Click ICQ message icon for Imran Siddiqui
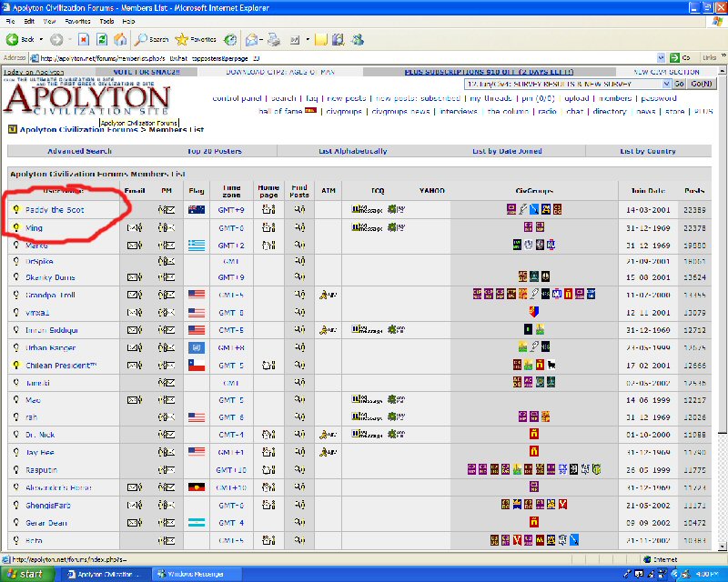 366,330
